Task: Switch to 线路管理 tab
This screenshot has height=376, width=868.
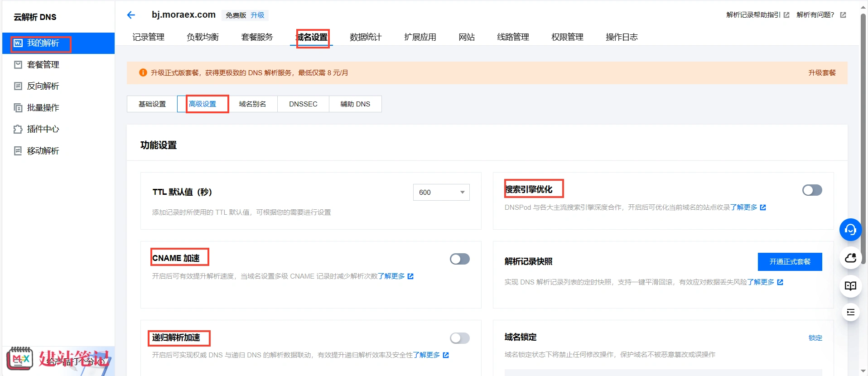Action: pyautogui.click(x=513, y=37)
